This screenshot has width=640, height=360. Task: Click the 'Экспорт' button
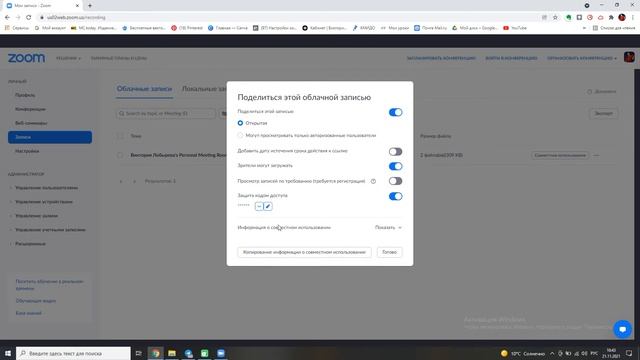(x=603, y=113)
